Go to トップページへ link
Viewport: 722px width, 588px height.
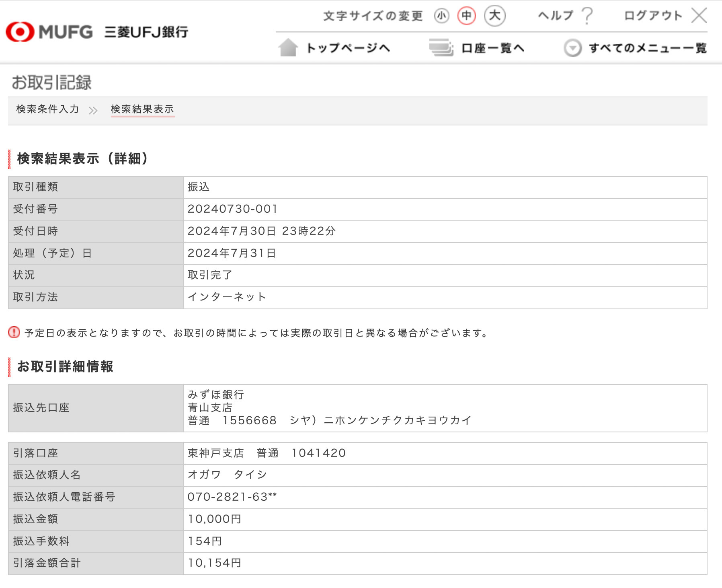pos(348,48)
